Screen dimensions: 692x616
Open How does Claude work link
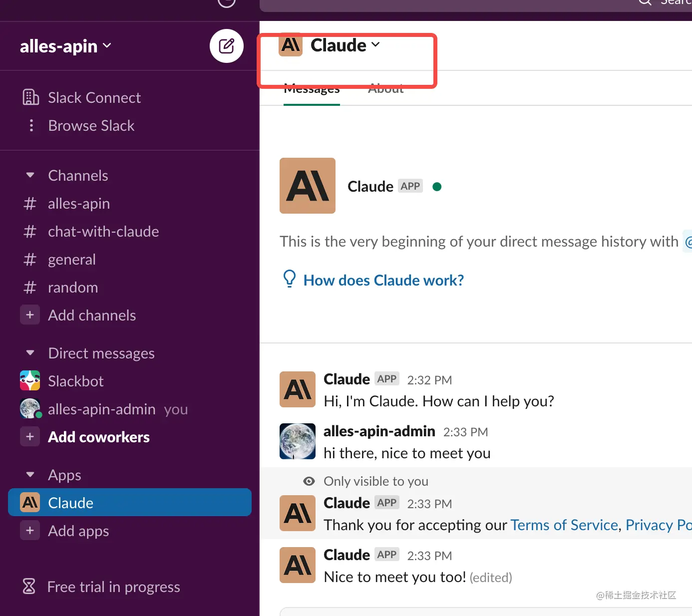tap(383, 280)
